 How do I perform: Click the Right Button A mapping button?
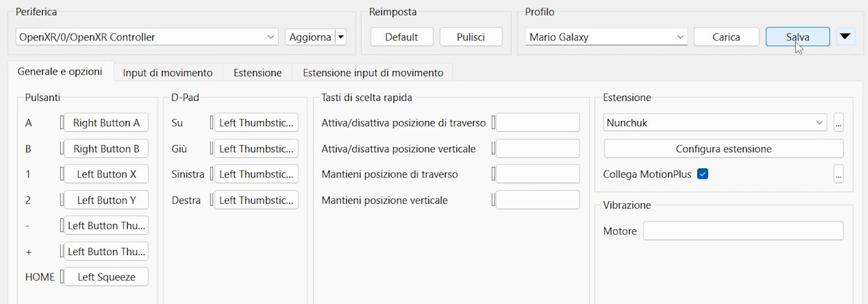tap(106, 123)
